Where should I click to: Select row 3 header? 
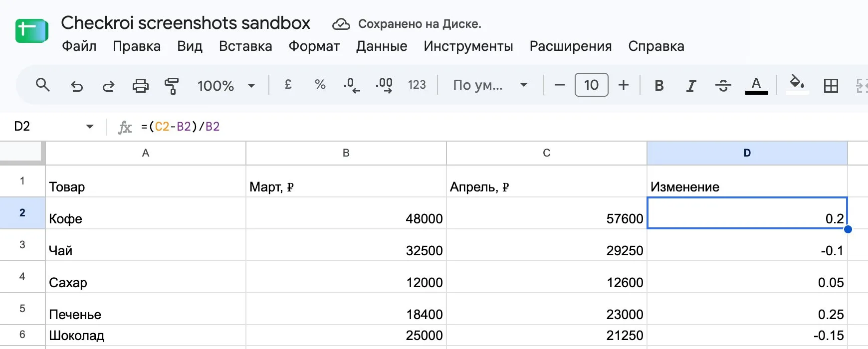[22, 245]
